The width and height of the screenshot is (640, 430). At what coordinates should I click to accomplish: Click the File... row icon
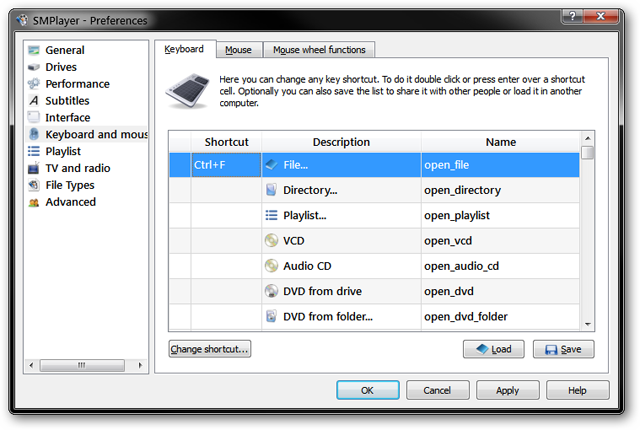click(x=271, y=165)
